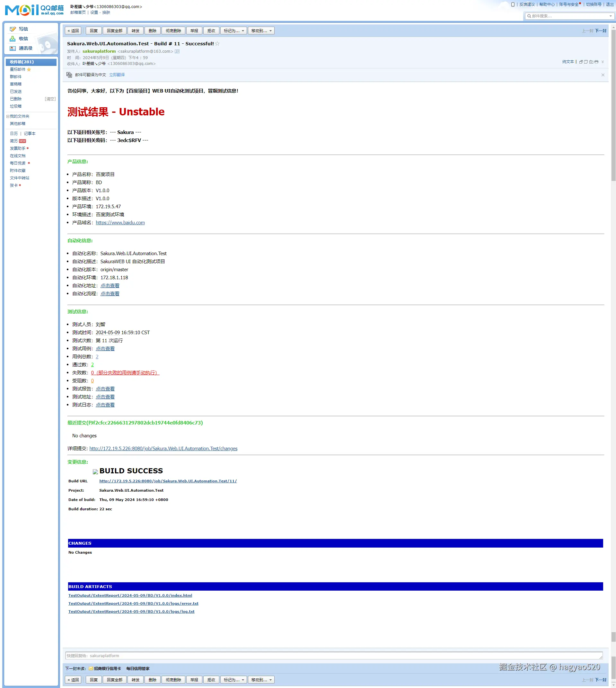Open the 已删除 folder
Viewport: 616px width, 688px height.
point(15,99)
